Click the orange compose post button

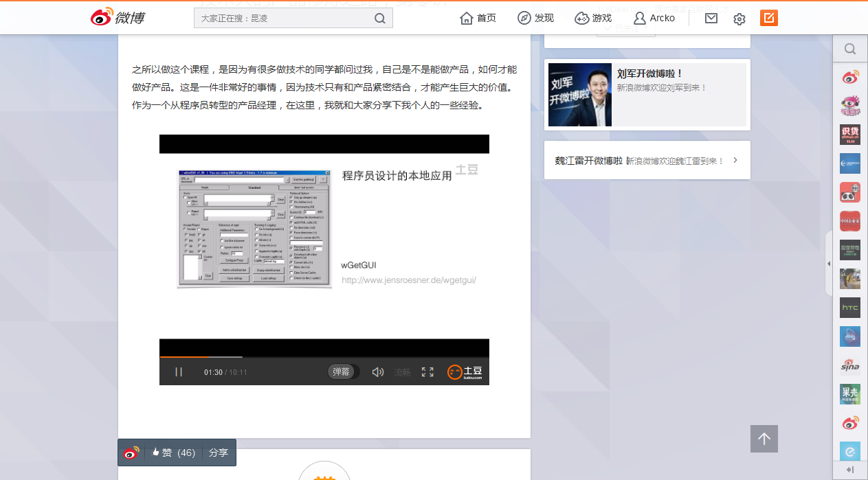click(769, 18)
